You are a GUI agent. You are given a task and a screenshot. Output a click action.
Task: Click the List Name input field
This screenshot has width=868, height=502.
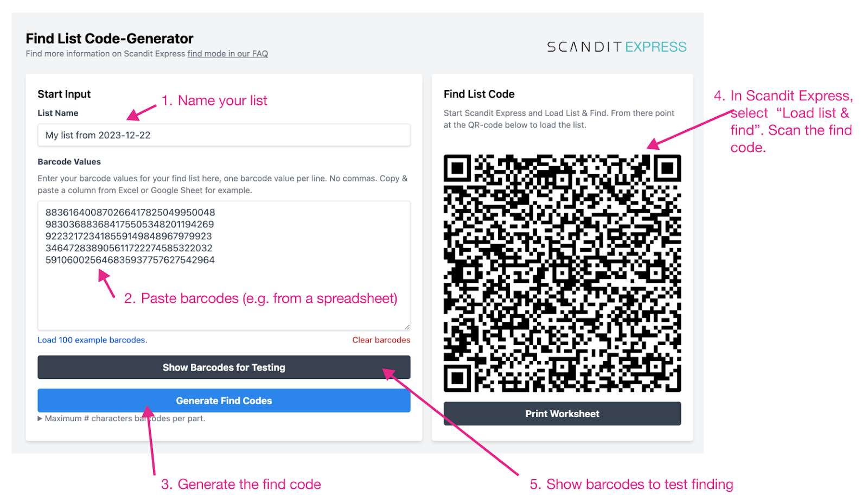[224, 135]
